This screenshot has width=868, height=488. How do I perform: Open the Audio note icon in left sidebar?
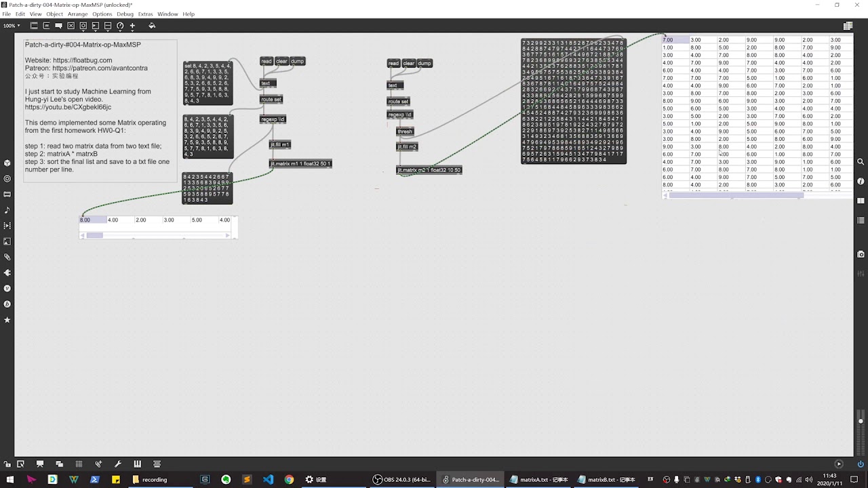click(7, 210)
